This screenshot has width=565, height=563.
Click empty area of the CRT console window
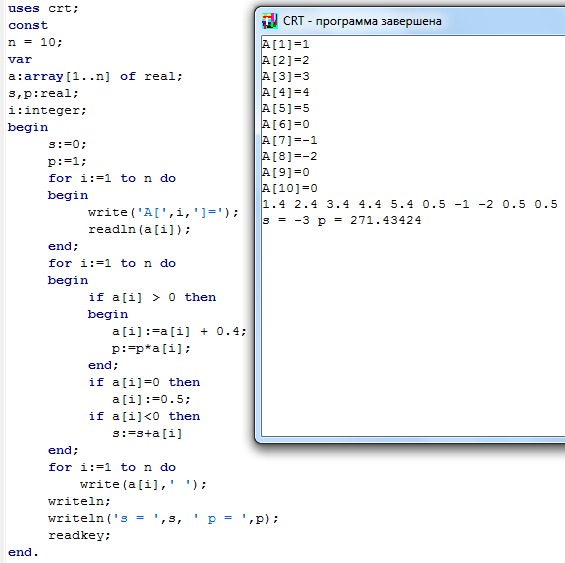coord(411,324)
